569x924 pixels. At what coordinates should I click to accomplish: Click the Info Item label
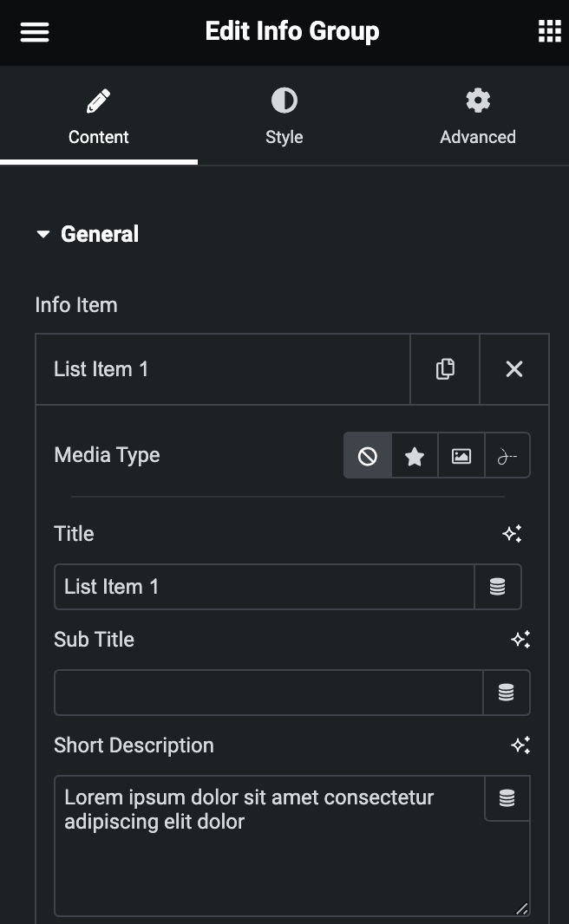tap(76, 305)
